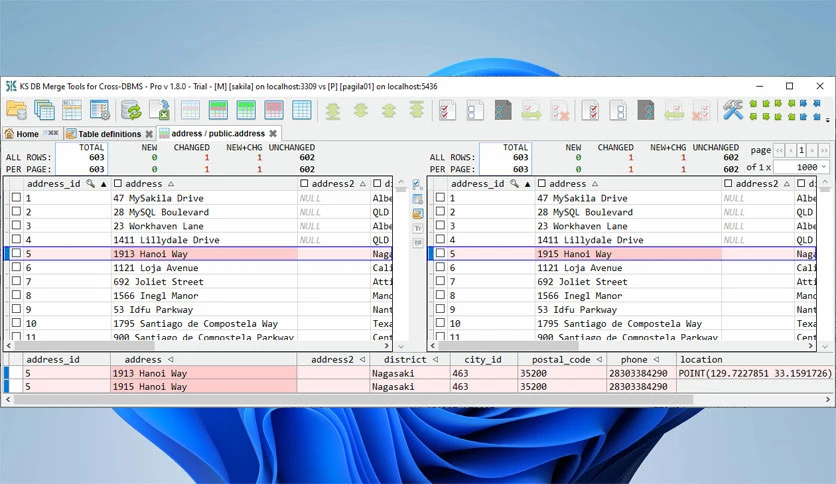Click triangle beside district in bottom detail header
The height and width of the screenshot is (484, 836).
tap(435, 360)
